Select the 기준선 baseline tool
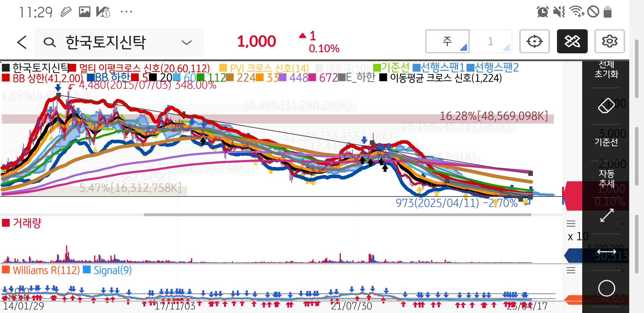644x313 pixels. tap(606, 142)
